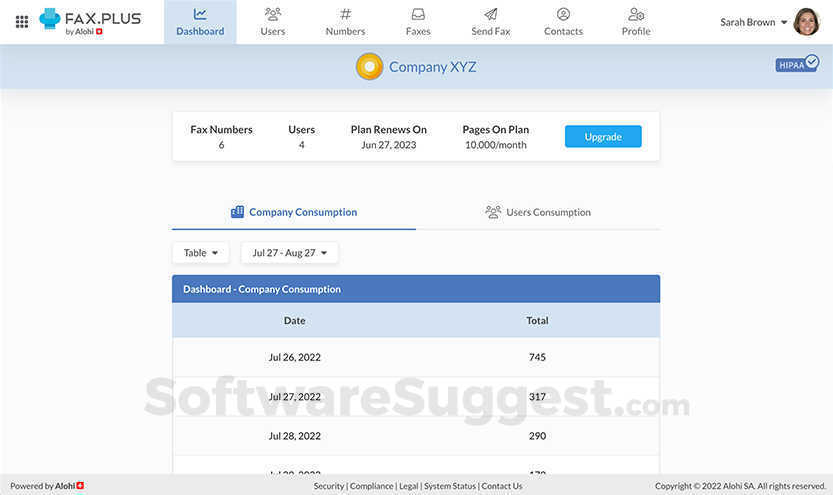Viewport: 833px width, 495px height.
Task: Open the Security footer link
Action: coord(329,486)
